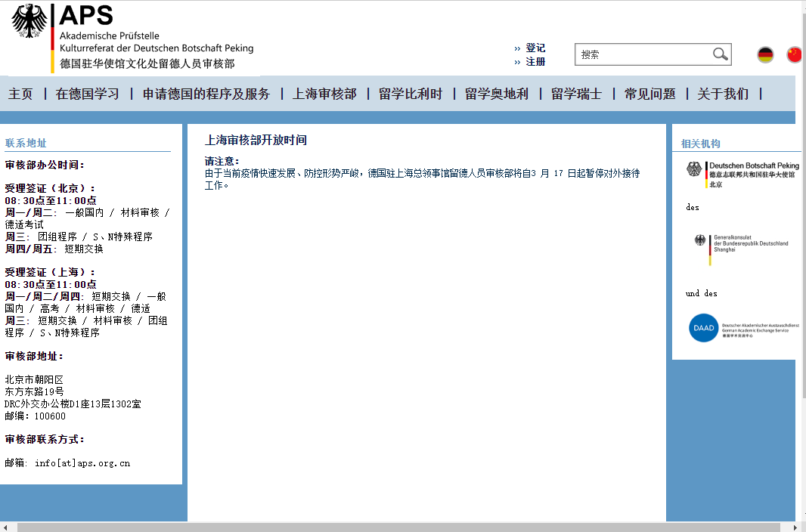Open the Deutsche Botschaft Peking logo link
Screen dimensions: 806x532
pos(742,173)
